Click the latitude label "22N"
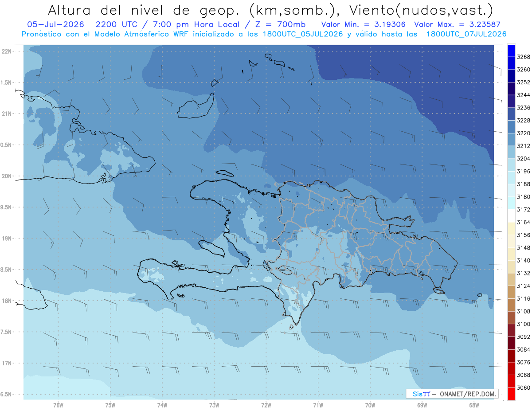532x411 pixels. [7, 51]
